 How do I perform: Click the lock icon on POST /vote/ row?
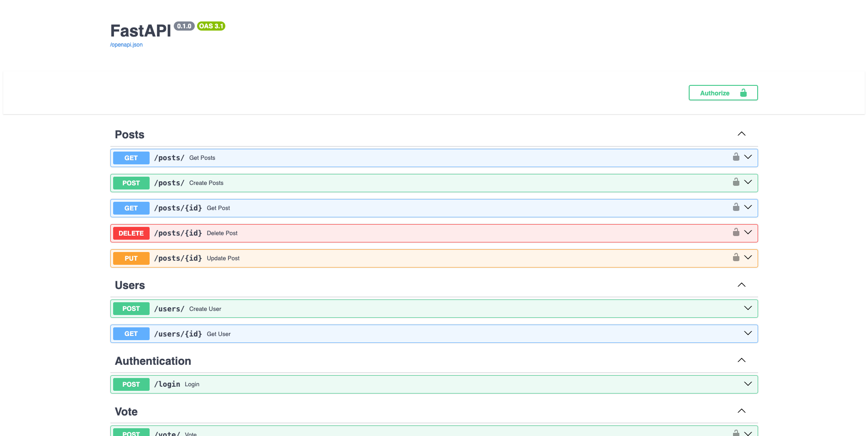pos(736,433)
